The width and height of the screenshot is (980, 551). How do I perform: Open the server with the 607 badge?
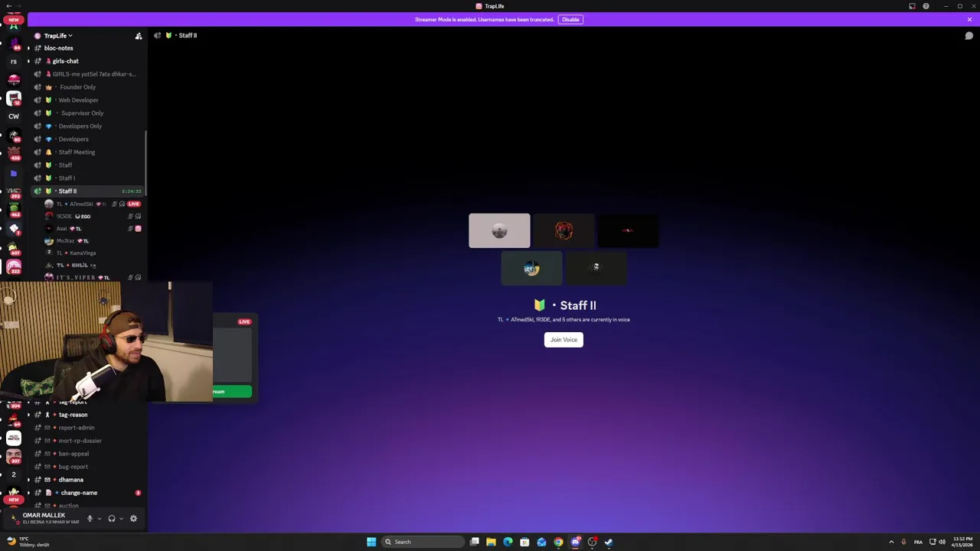tap(13, 248)
